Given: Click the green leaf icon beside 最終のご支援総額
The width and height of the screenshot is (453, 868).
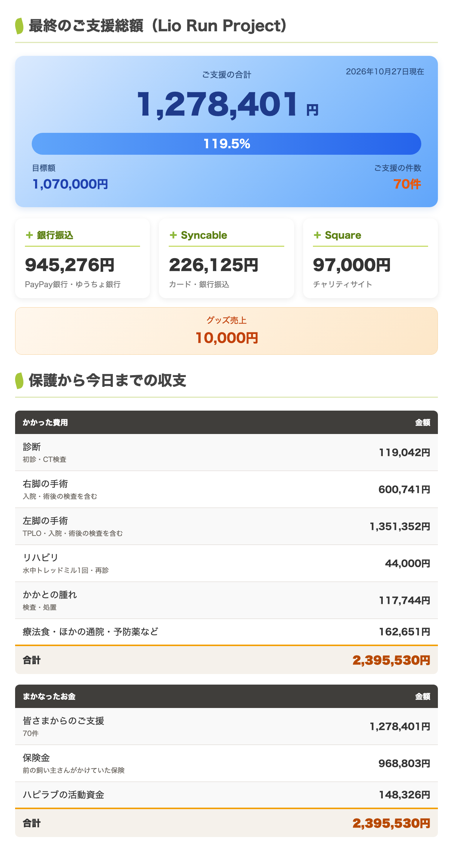Looking at the screenshot, I should coord(19,26).
